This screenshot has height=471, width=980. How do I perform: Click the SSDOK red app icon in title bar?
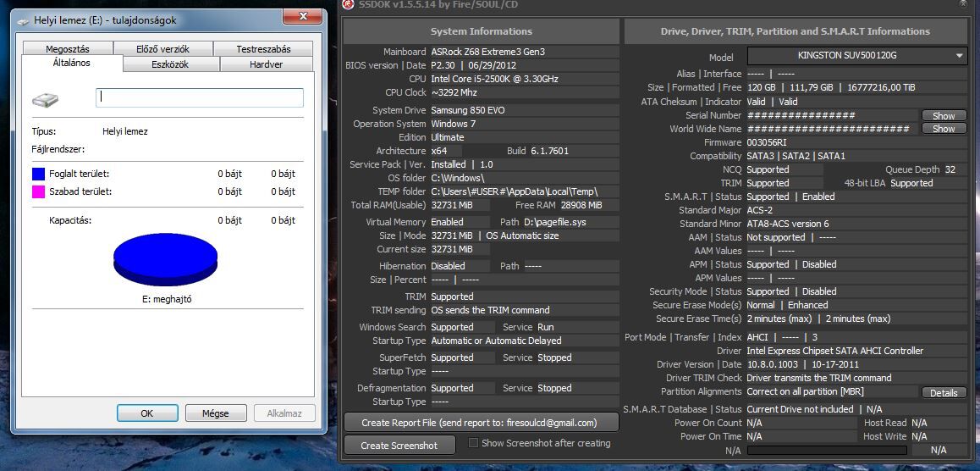349,4
